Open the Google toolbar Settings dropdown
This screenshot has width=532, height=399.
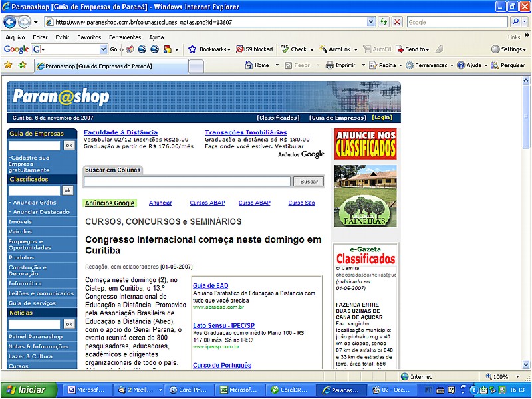click(x=509, y=49)
